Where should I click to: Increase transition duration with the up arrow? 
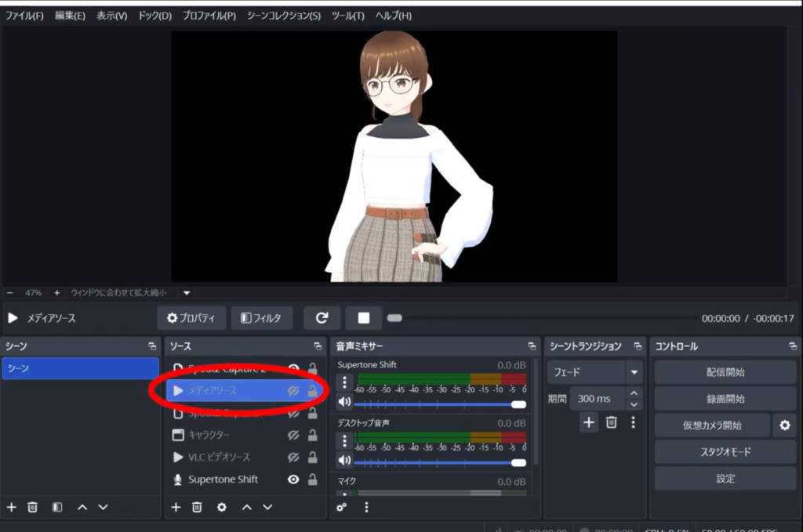634,393
